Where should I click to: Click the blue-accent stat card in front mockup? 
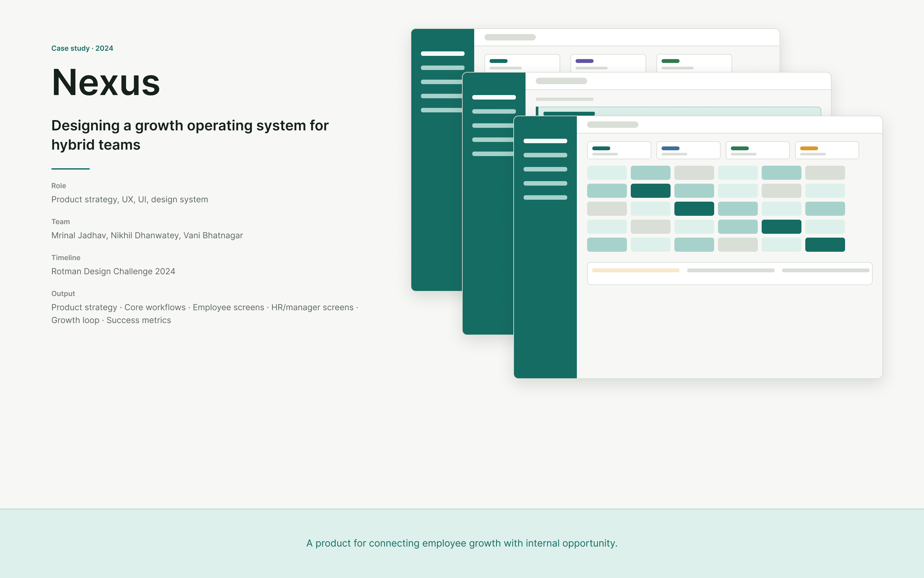coord(688,150)
